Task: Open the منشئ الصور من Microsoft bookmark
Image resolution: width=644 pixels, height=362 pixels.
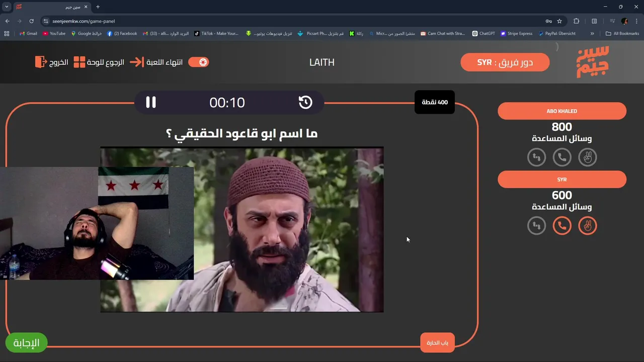Action: (x=392, y=34)
